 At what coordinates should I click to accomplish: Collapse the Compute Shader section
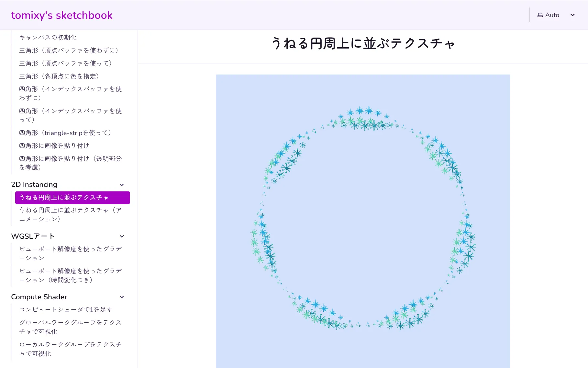pos(122,297)
